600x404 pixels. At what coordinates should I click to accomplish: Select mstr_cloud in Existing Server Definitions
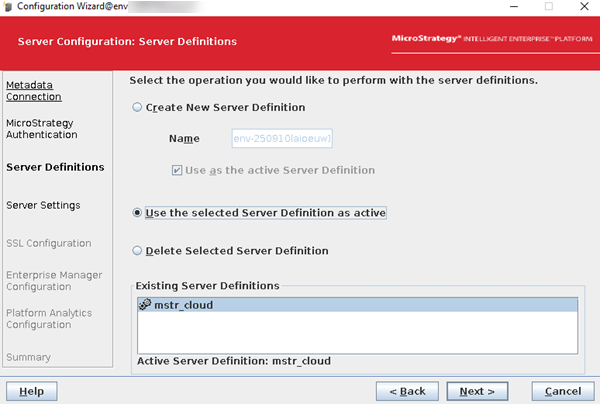pyautogui.click(x=183, y=306)
